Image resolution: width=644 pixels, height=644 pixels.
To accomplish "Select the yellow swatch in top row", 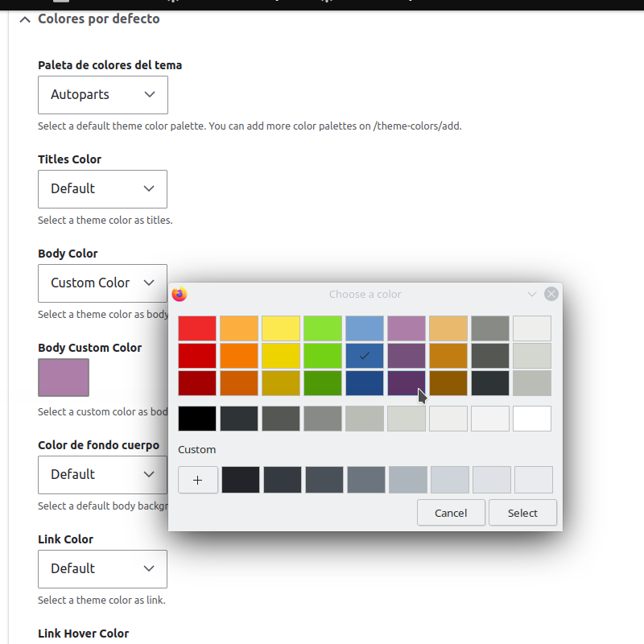I will (281, 328).
